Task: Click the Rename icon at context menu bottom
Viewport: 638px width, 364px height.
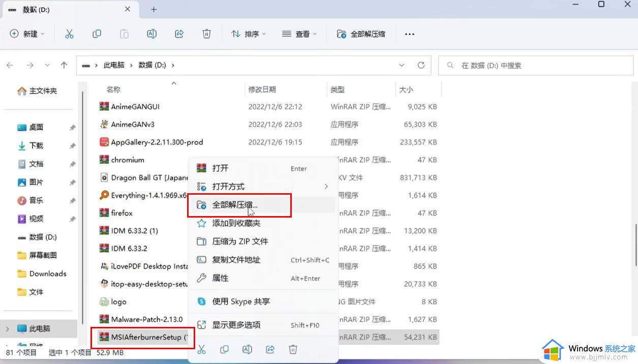Action: pos(247,349)
